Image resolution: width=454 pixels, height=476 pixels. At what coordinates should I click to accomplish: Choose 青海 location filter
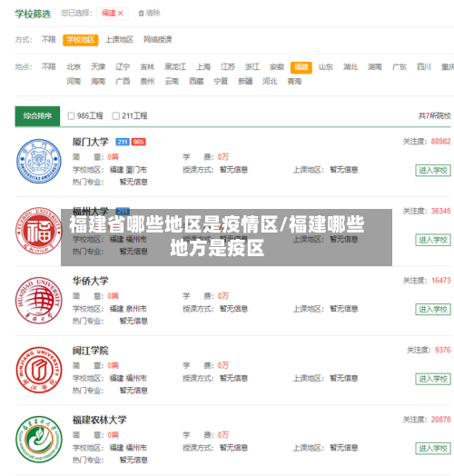(x=294, y=81)
